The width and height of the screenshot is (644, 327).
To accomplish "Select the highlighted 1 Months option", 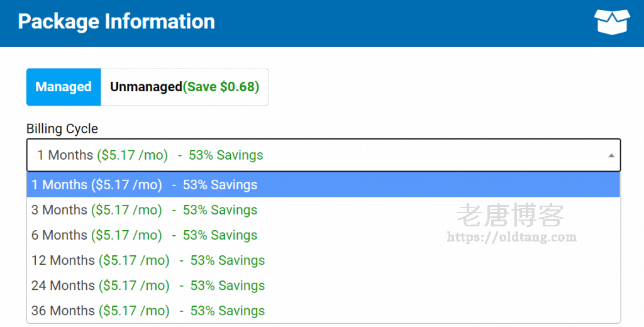I will (x=145, y=185).
